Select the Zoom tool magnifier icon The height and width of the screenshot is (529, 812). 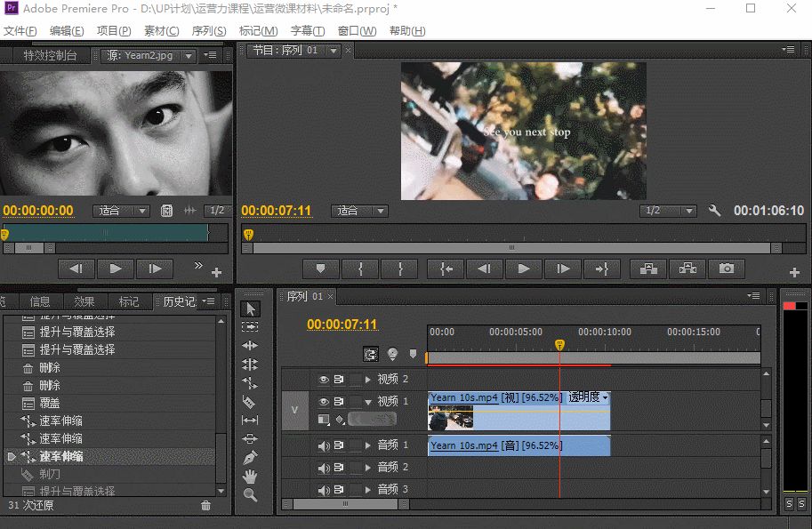coord(250,495)
